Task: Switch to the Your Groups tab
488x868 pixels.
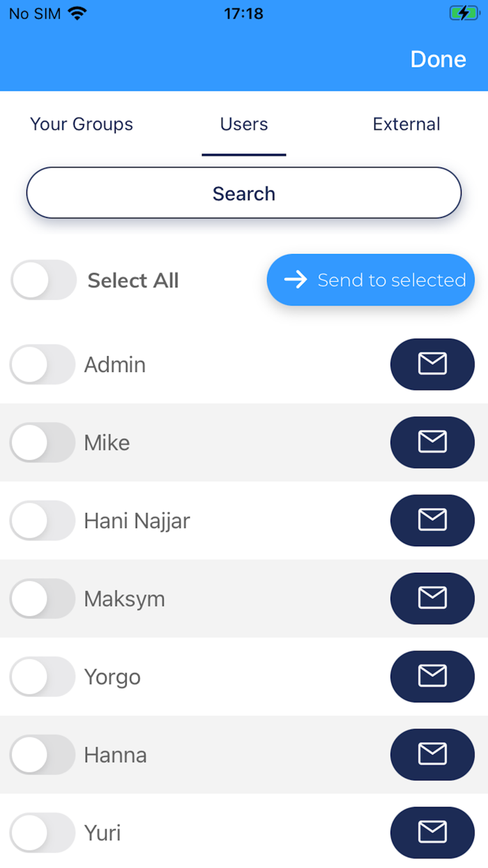Action: [82, 124]
